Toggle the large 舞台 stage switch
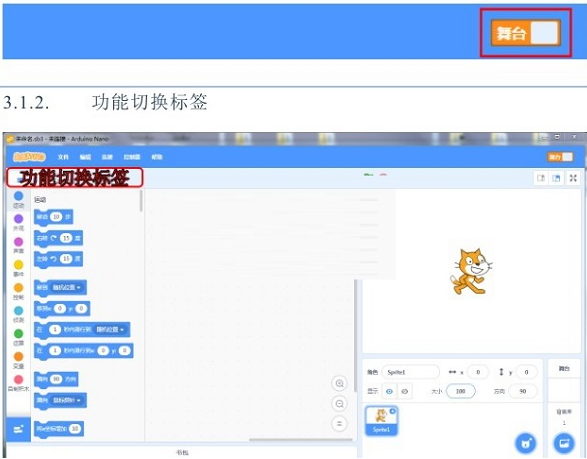 [526, 33]
